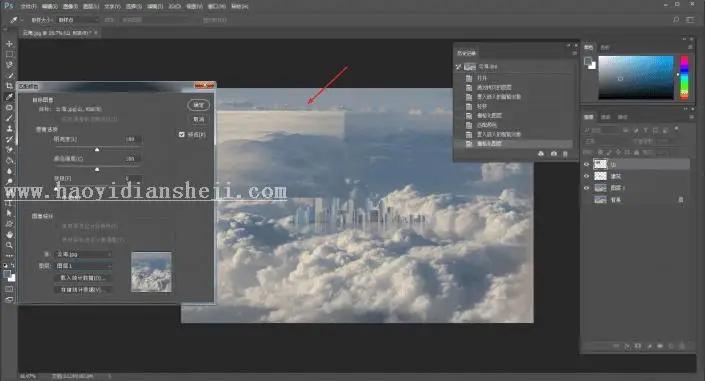The image size is (705, 381).
Task: Toggle layer filtering on/off switch
Action: [x=677, y=130]
